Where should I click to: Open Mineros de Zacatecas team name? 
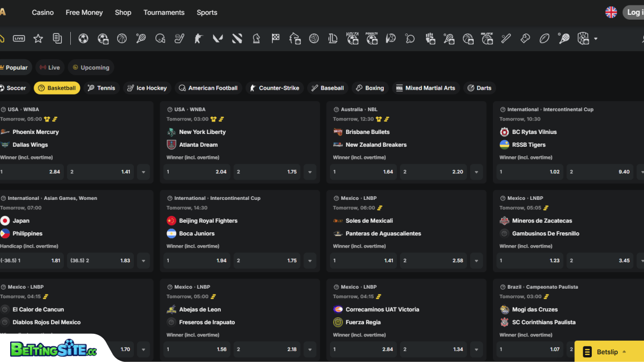pyautogui.click(x=542, y=221)
